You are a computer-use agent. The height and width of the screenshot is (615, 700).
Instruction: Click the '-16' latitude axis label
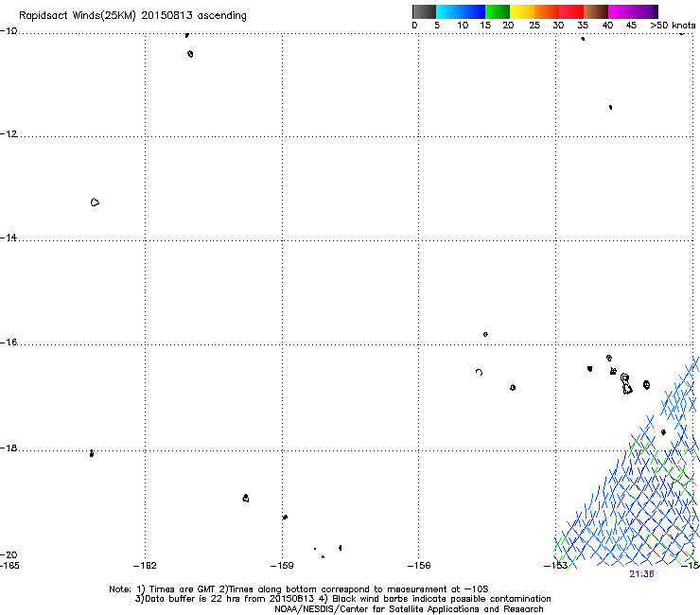click(x=9, y=343)
